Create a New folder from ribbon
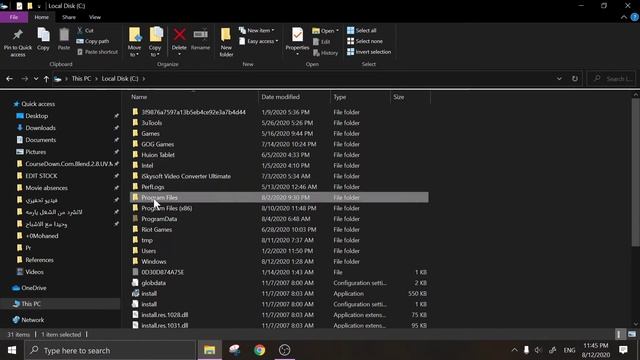The image size is (640, 360). tap(226, 42)
